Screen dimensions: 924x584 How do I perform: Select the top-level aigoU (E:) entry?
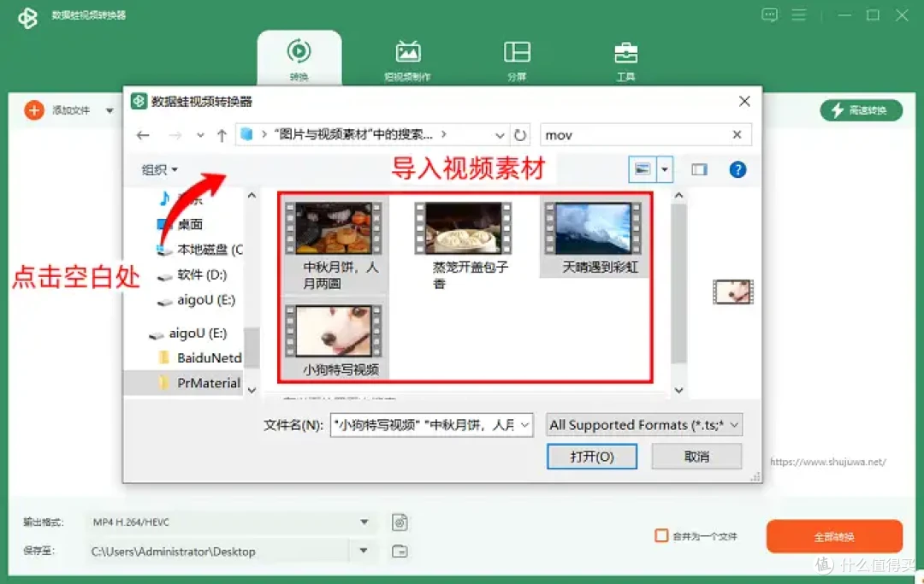pos(188,333)
